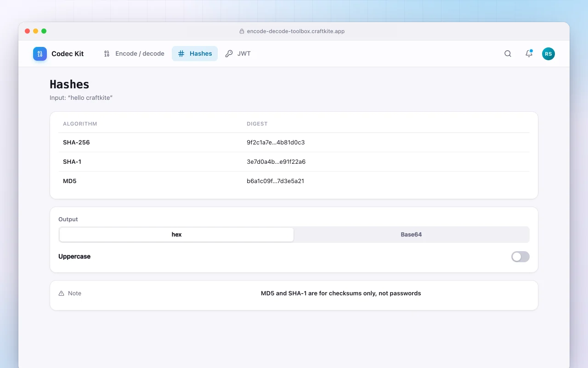Click the encode-decode-toolbox.craftkite.app URL
The image size is (588, 368).
click(296, 31)
